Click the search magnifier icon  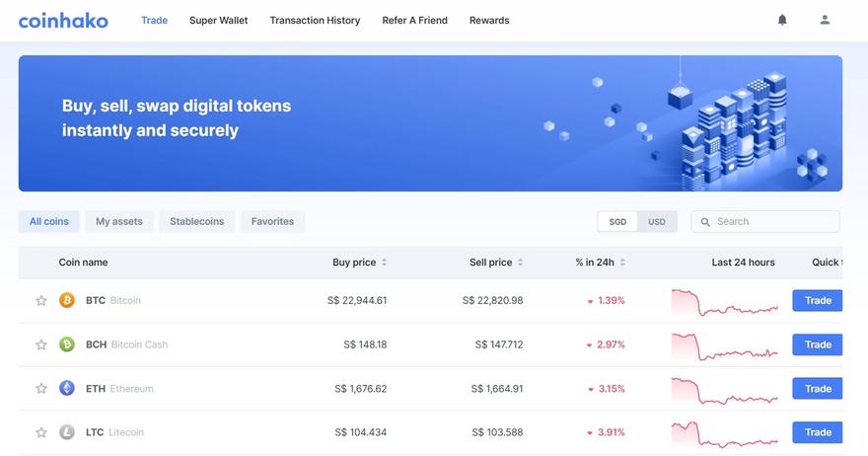pos(705,222)
